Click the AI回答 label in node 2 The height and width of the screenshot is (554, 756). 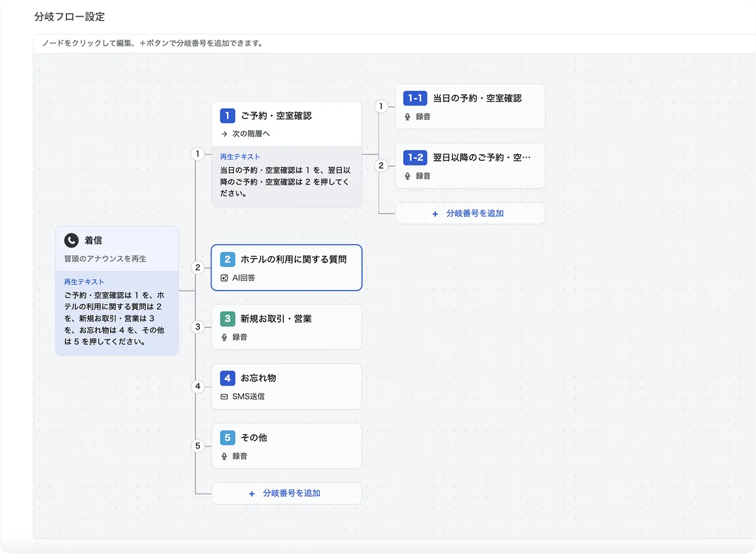[x=244, y=278]
